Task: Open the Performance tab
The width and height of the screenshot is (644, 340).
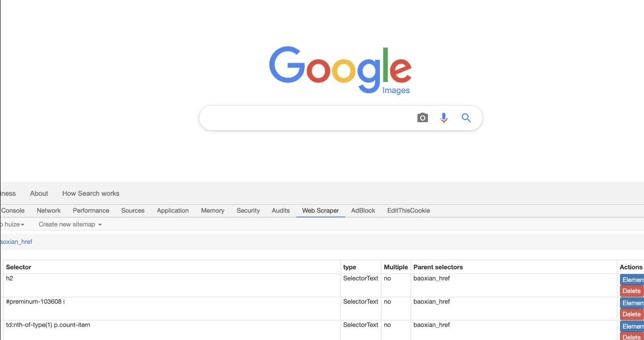Action: click(x=91, y=210)
